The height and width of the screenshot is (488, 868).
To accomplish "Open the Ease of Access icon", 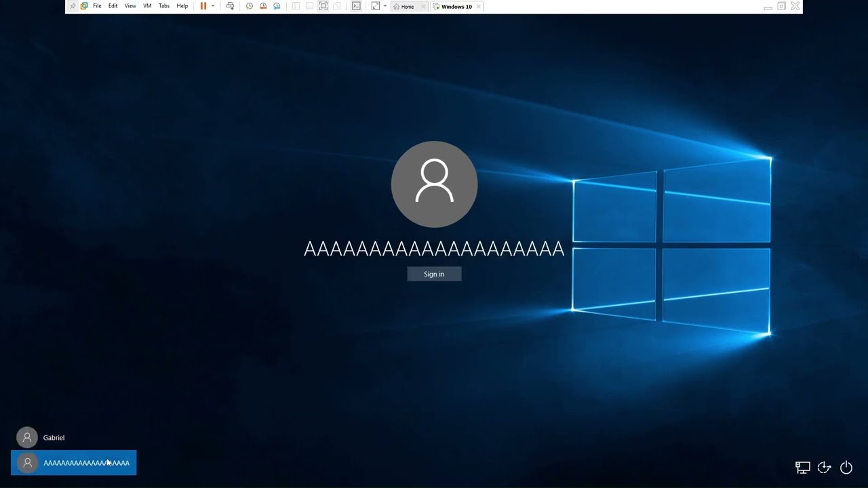I will click(825, 467).
